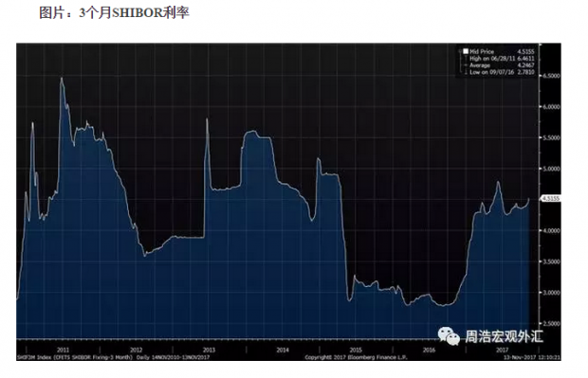Click the 6.5000 y-axis label
This screenshot has width=588, height=378.
click(x=552, y=76)
